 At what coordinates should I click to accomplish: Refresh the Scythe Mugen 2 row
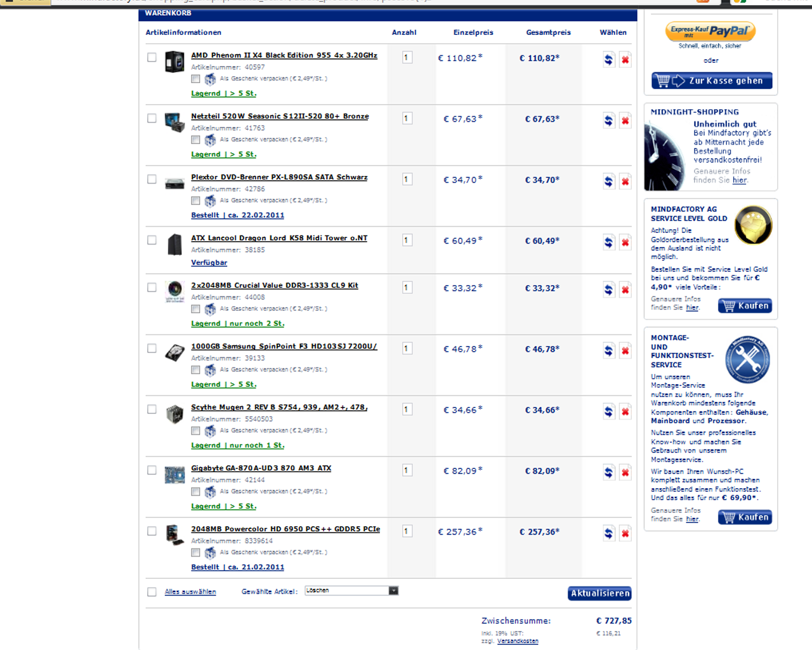pyautogui.click(x=608, y=412)
